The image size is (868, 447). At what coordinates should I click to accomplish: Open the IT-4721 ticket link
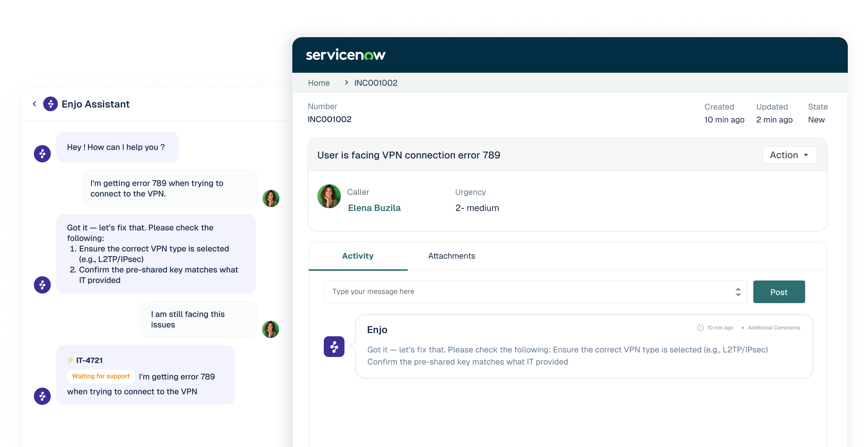click(x=90, y=360)
